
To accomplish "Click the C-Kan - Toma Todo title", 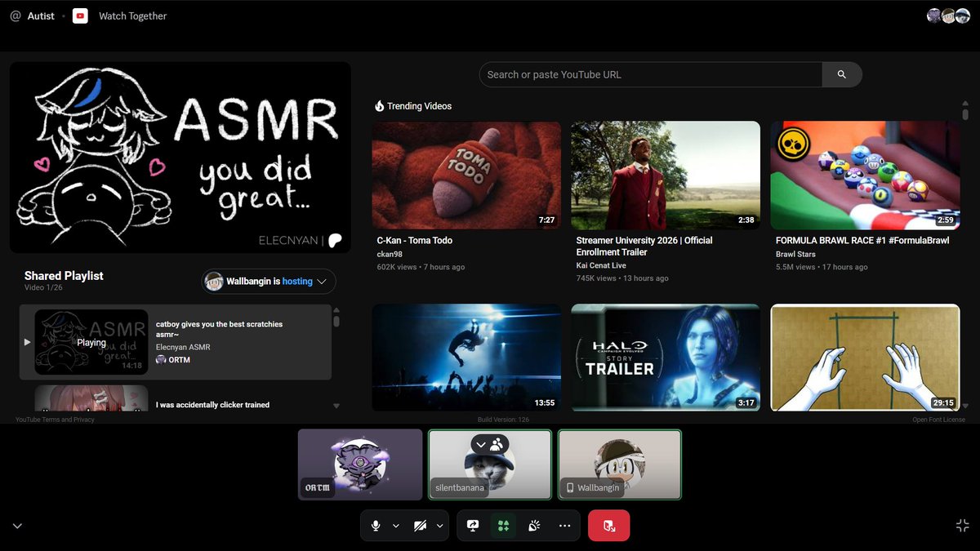I will pos(414,241).
